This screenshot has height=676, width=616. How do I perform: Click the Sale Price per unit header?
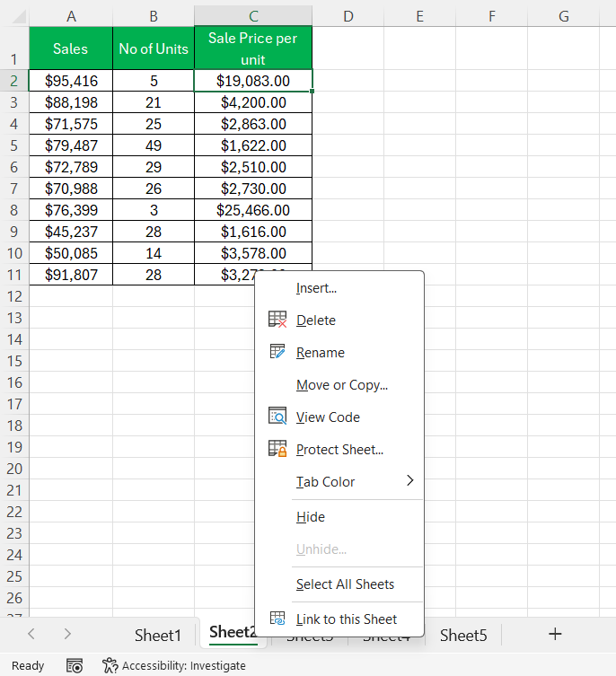(253, 48)
